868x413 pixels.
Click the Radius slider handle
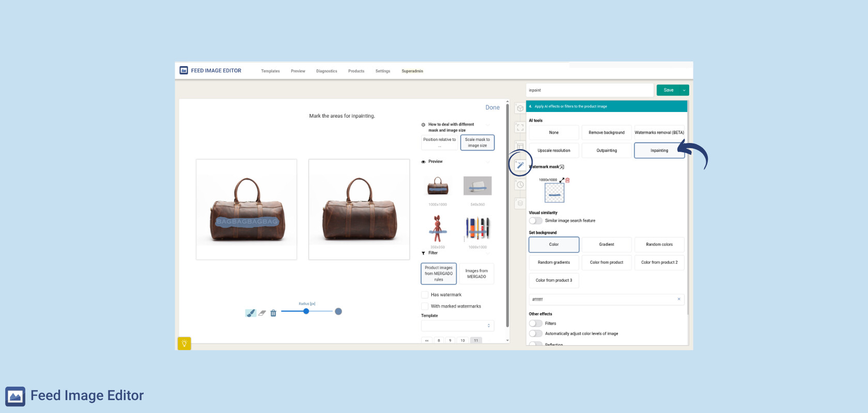point(306,311)
